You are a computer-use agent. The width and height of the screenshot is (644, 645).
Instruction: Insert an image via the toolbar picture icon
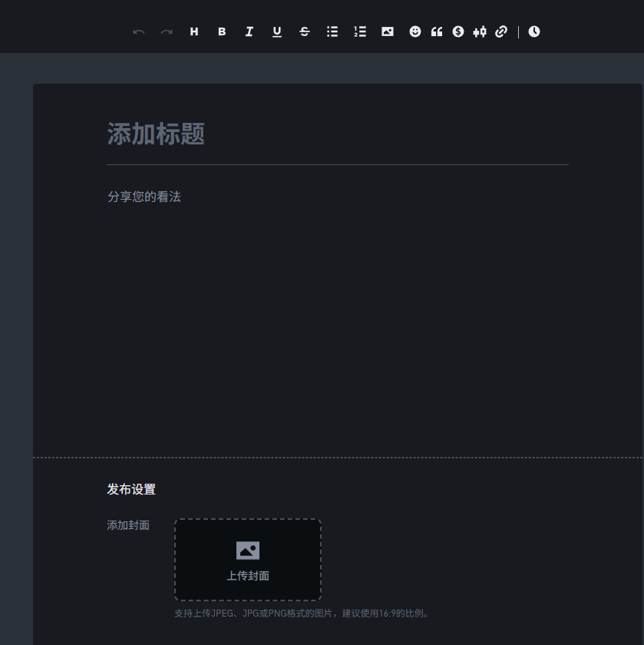tap(388, 31)
